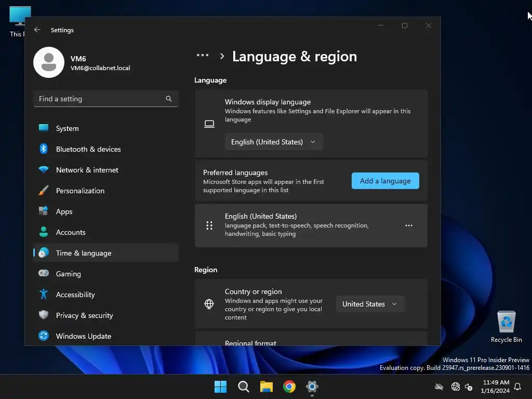532x399 pixels.
Task: Open the Gaming settings label
Action: 68,274
